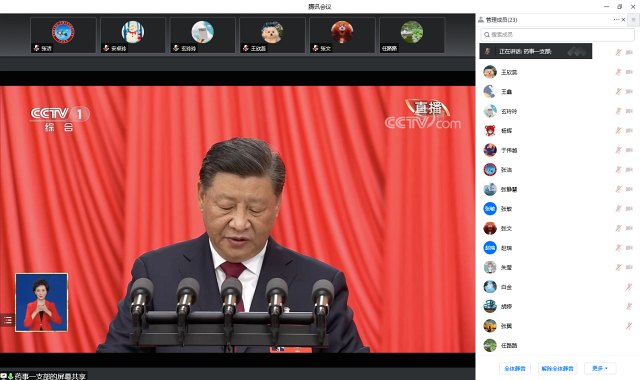Viewport: 640px width, 380px height.
Task: Click the search magnifier icon in member search
Action: pos(487,35)
